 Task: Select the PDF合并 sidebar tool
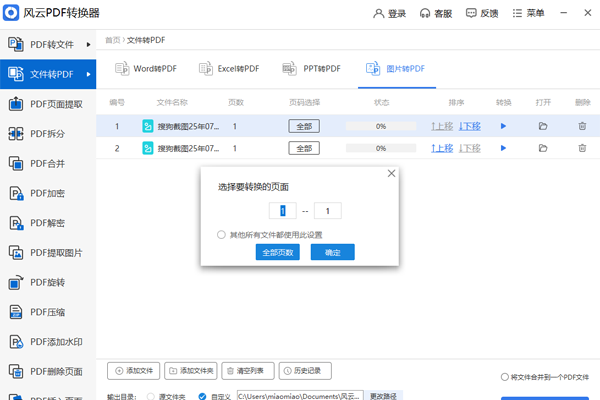point(48,163)
